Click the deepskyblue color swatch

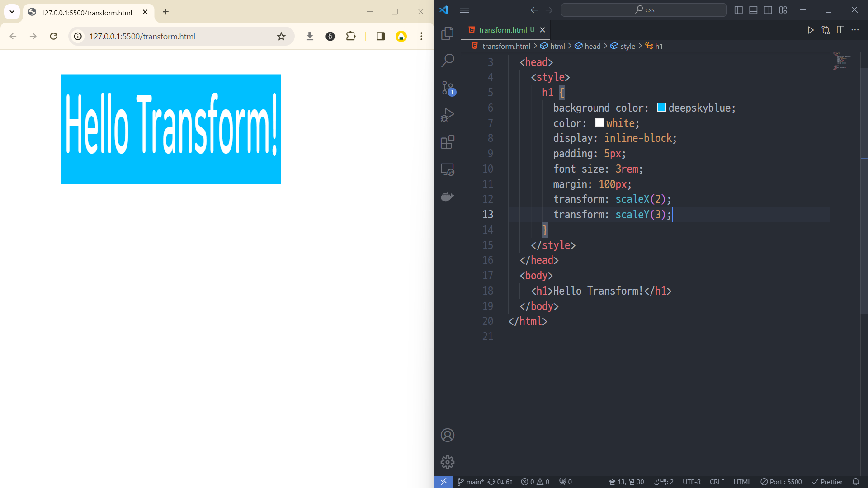tap(661, 108)
